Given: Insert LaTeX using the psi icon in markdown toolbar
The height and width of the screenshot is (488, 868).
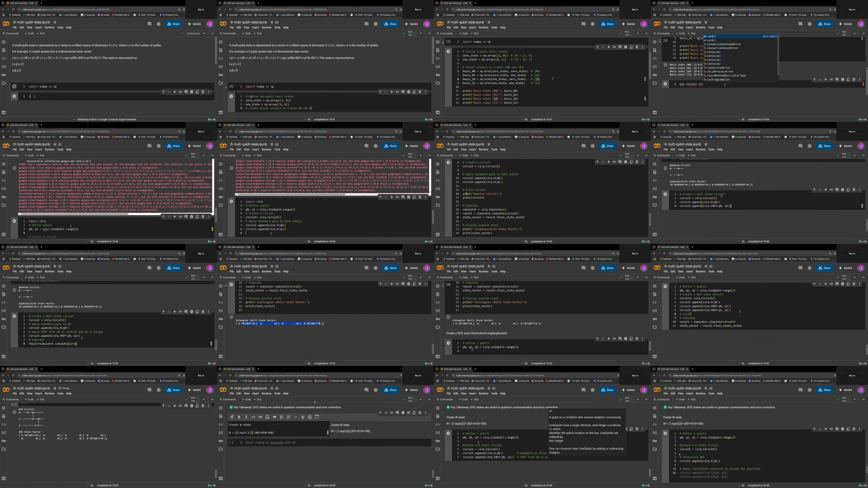Looking at the screenshot, I should 303,417.
